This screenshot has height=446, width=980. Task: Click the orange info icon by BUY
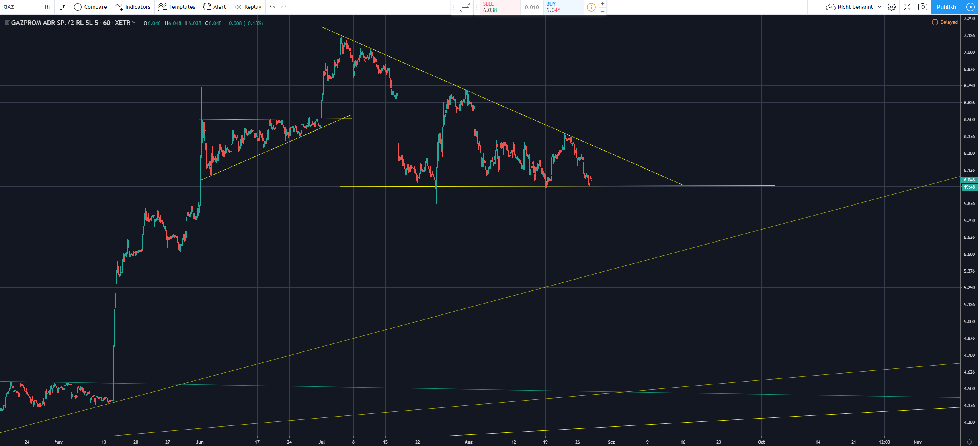pos(591,7)
